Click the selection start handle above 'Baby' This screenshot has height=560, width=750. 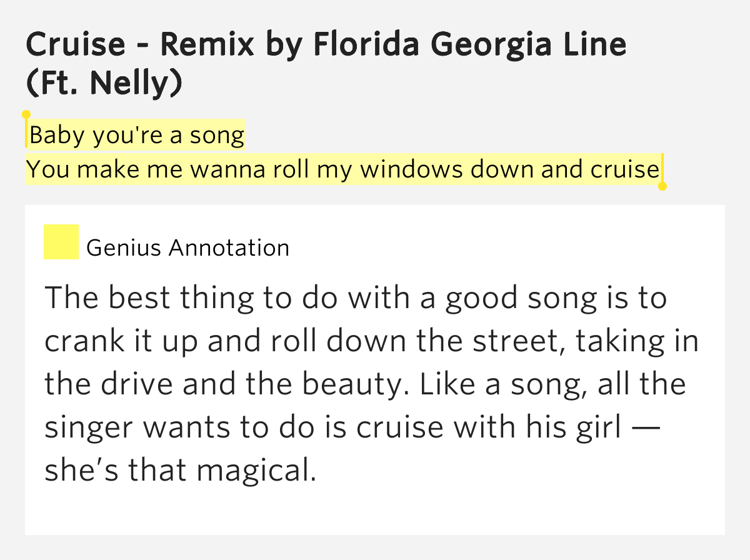point(26,115)
